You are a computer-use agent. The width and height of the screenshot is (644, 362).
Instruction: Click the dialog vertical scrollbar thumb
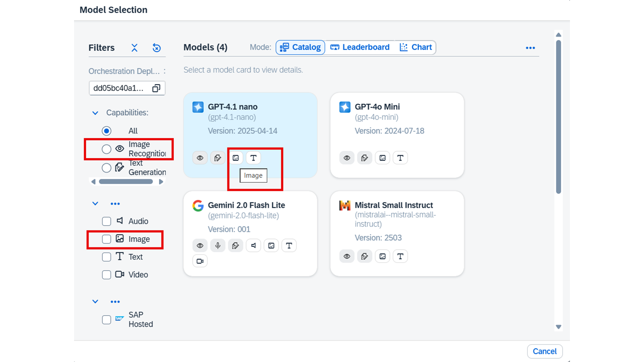point(558,117)
